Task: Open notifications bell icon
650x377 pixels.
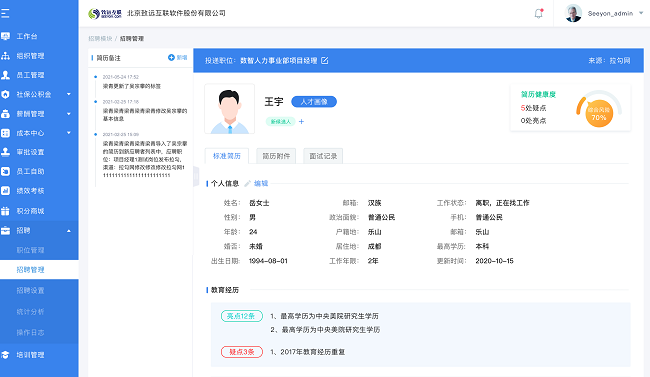Action: coord(538,14)
